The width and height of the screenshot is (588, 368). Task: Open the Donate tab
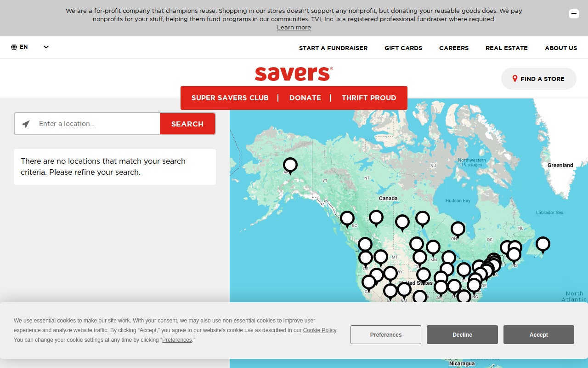(305, 98)
